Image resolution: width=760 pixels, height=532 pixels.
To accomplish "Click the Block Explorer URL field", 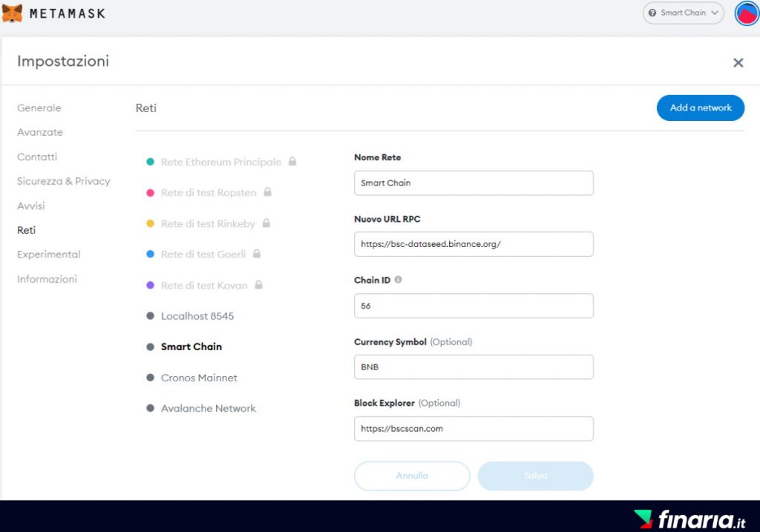I will pyautogui.click(x=474, y=429).
